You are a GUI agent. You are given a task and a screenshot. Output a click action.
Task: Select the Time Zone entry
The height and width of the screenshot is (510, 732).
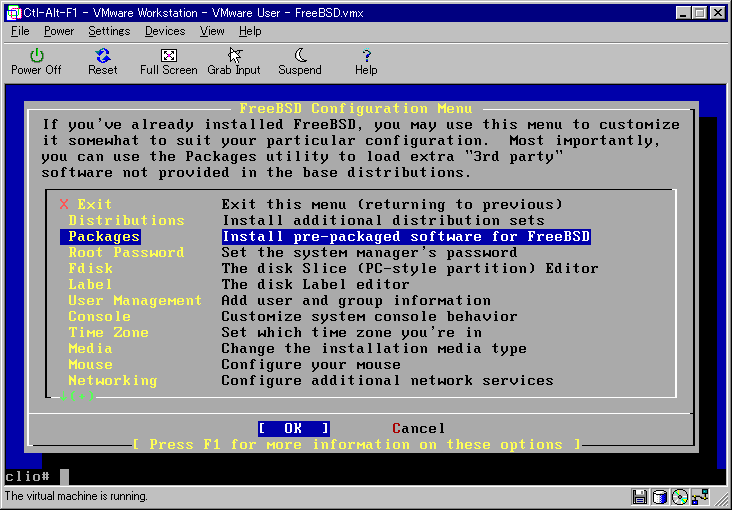[x=108, y=333]
